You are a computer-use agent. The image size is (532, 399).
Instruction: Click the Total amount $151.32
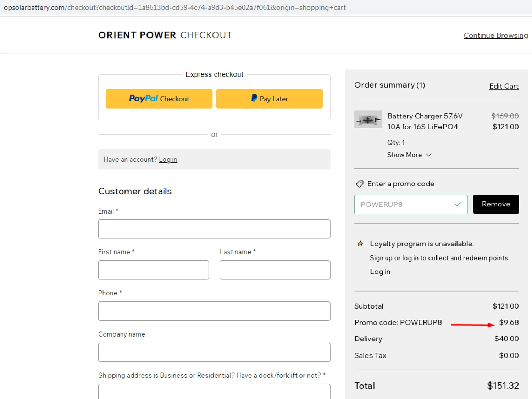pos(503,386)
